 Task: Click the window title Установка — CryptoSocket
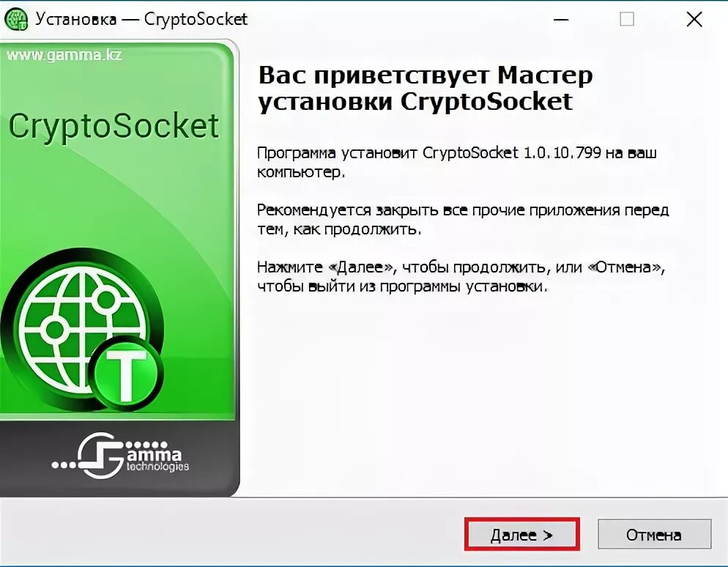pos(141,20)
